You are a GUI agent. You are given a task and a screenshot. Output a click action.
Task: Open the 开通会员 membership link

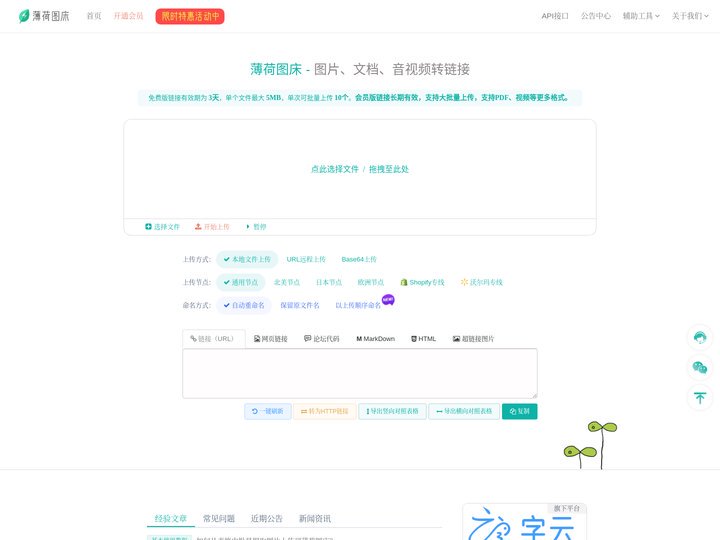(x=129, y=16)
